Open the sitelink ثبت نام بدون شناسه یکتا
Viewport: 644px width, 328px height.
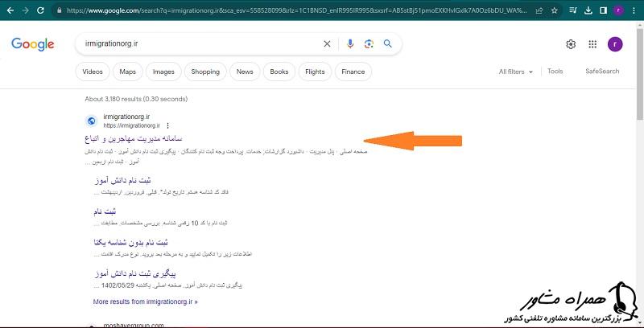pyautogui.click(x=131, y=242)
